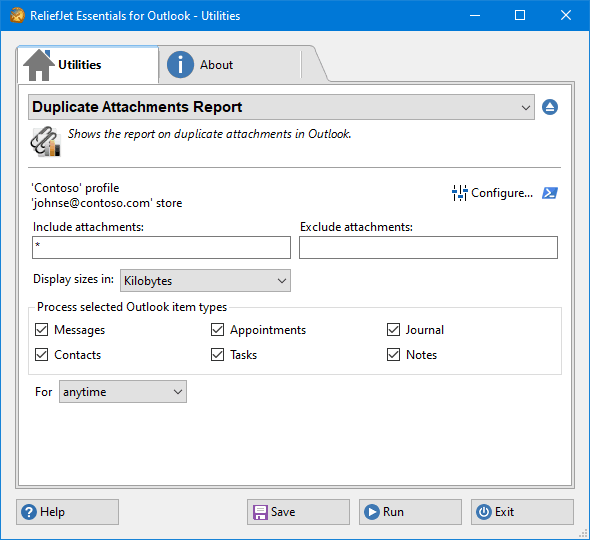Click the paperclip report utility icon
Viewport: 590px width, 540px height.
coord(46,141)
